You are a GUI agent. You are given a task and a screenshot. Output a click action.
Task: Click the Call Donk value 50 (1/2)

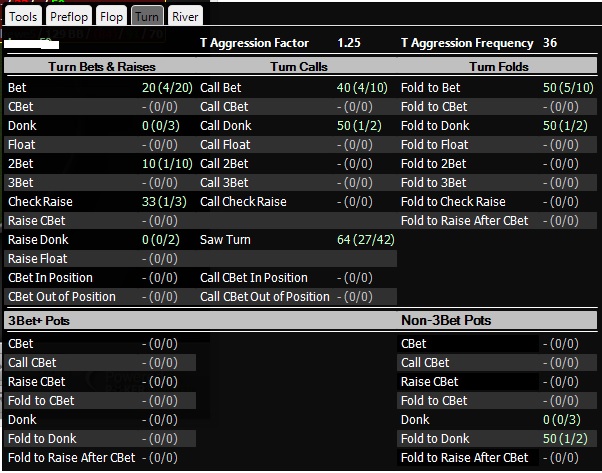pos(365,126)
